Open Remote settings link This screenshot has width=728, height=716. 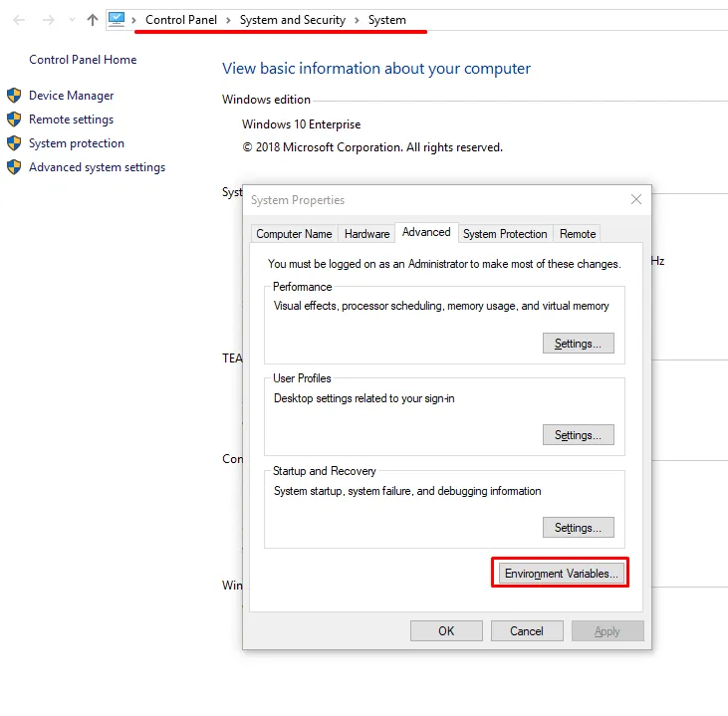[x=71, y=119]
